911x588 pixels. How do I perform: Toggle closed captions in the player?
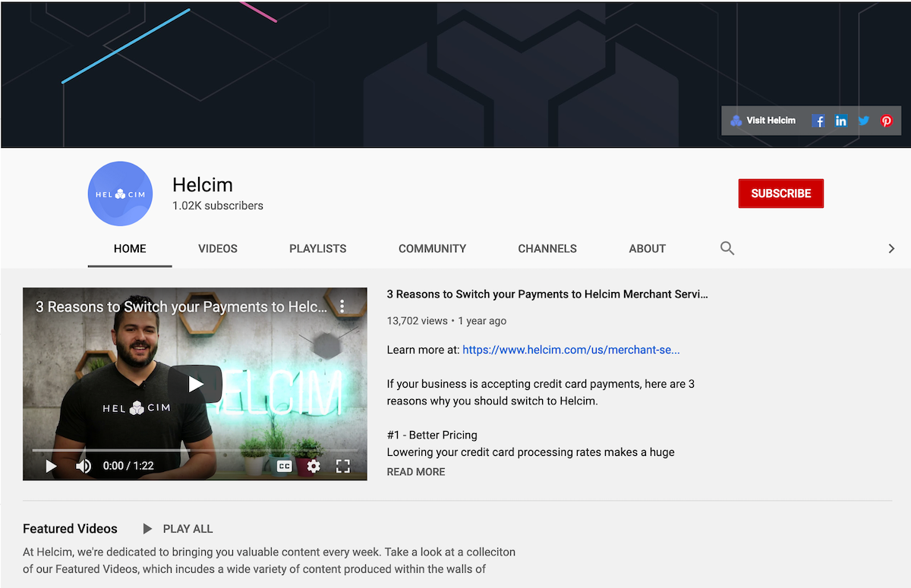click(x=285, y=466)
